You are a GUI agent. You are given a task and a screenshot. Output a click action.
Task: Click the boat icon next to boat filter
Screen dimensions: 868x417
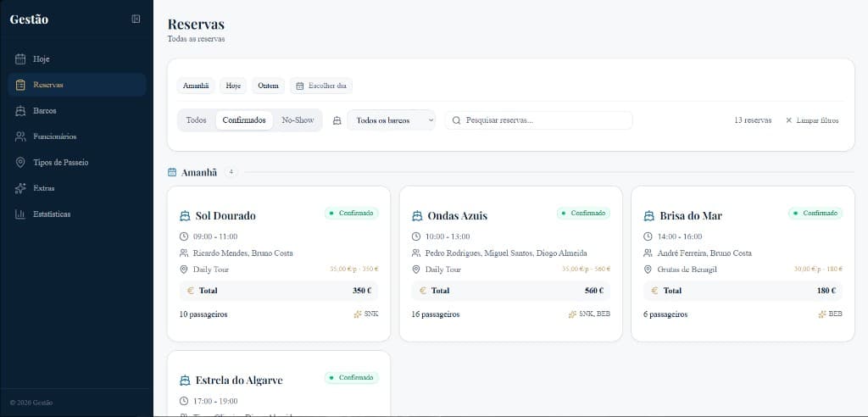pos(337,120)
